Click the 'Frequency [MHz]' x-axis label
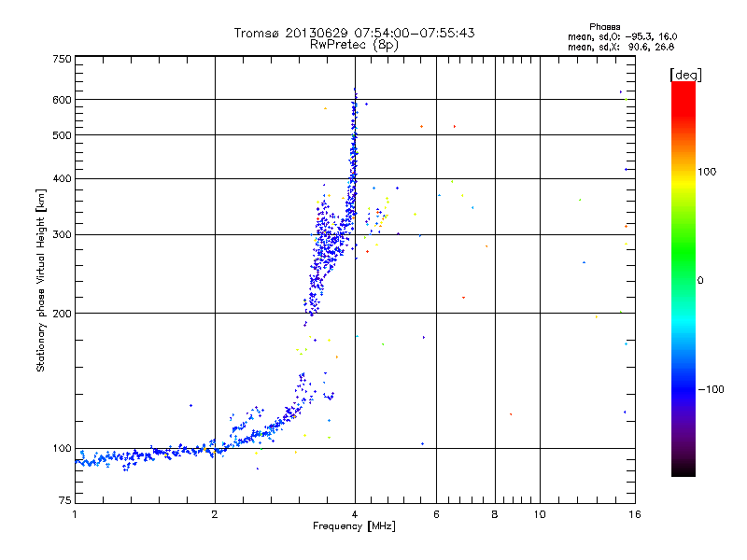This screenshot has width=747, height=560. [x=354, y=526]
